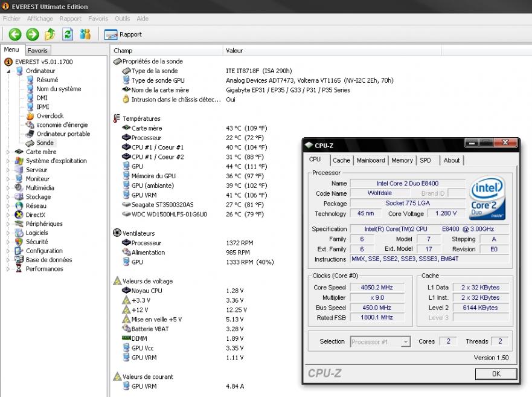532x397 pixels.
Task: Click the Intrusion dans le châssis lock icon
Action: pyautogui.click(x=126, y=100)
